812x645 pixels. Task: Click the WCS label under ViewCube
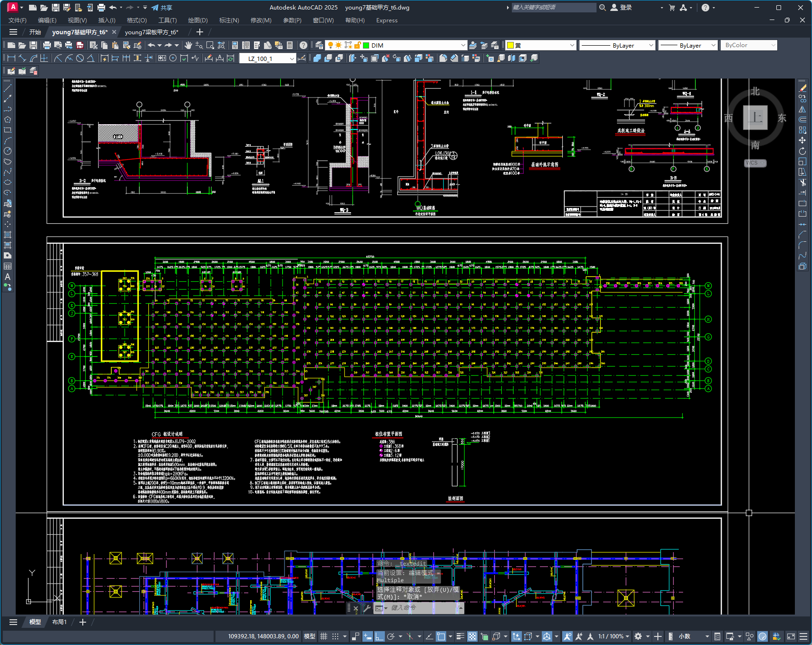pos(755,163)
